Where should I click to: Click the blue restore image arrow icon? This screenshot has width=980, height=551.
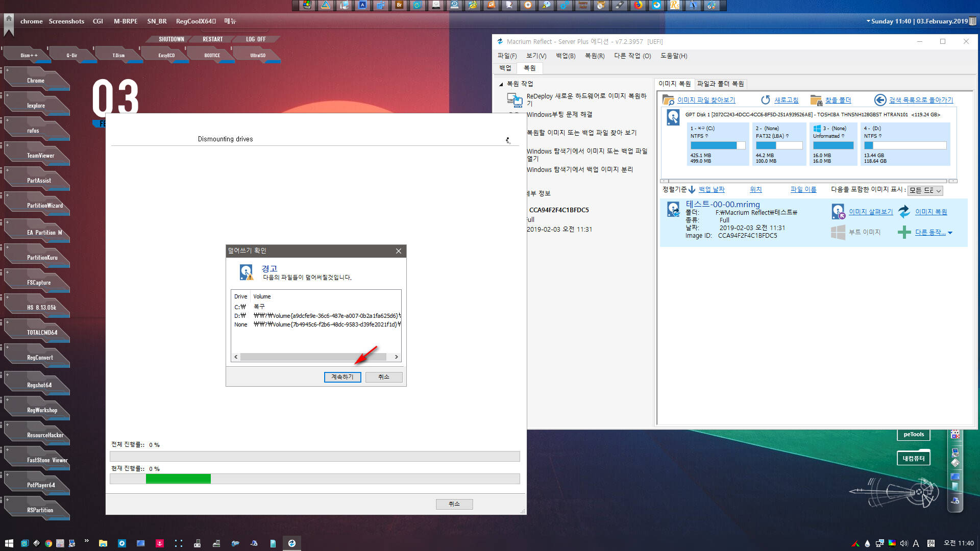pos(904,211)
